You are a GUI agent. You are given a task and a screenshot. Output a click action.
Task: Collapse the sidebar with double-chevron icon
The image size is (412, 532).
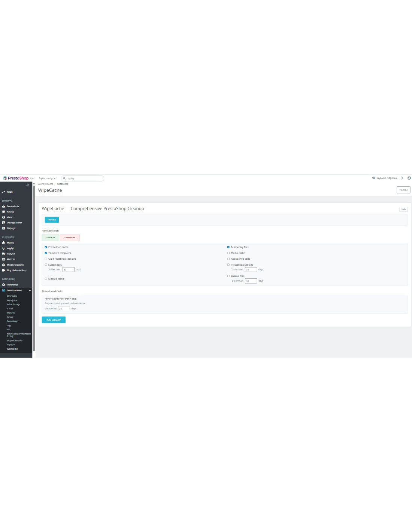[x=27, y=185]
